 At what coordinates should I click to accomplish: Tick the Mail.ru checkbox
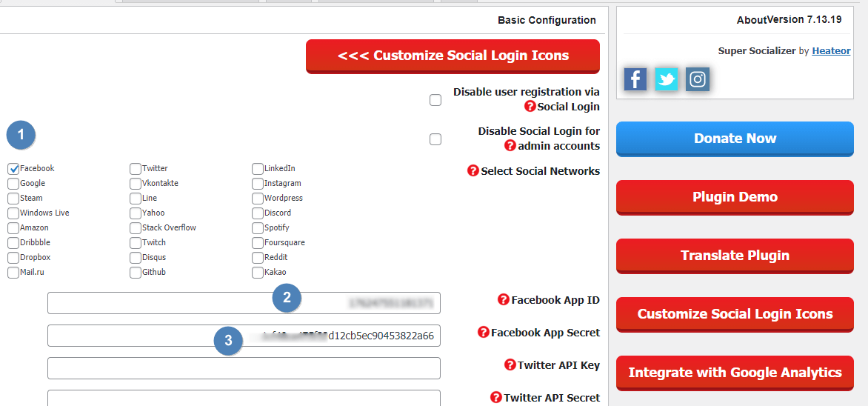pos(13,273)
